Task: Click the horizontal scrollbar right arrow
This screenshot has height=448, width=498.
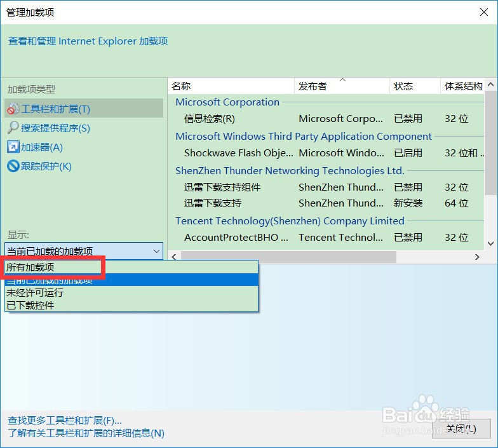Action: point(478,257)
